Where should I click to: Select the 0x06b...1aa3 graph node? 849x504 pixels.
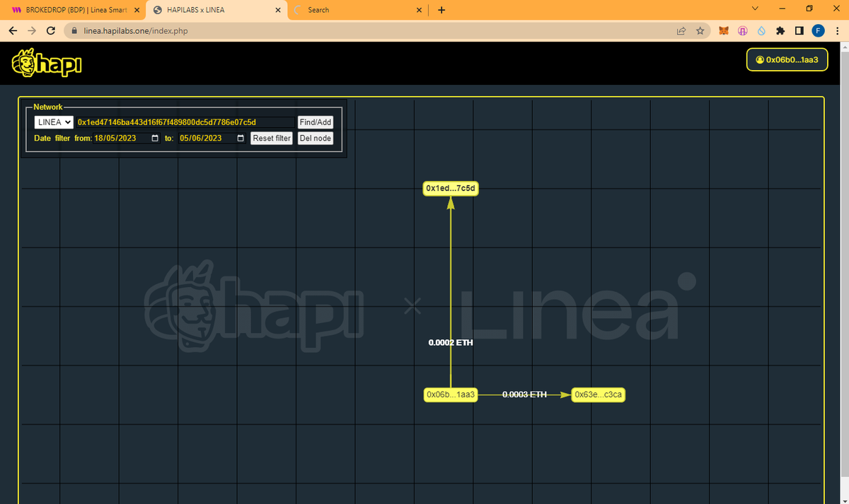[451, 394]
